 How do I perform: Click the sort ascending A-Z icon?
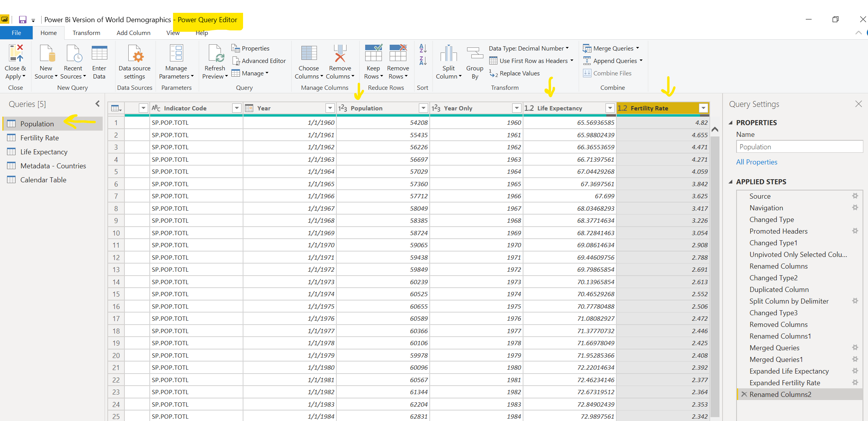click(x=423, y=48)
